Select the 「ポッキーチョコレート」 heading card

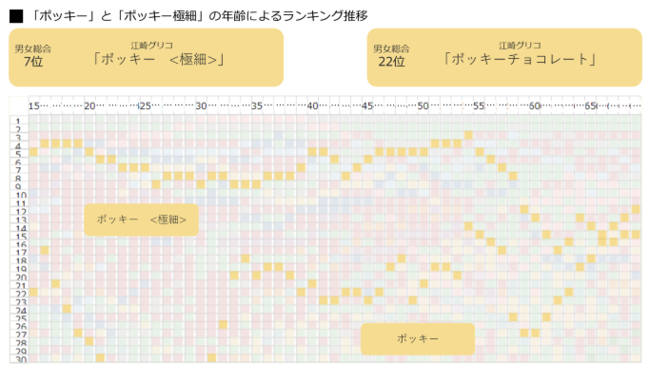pyautogui.click(x=504, y=57)
